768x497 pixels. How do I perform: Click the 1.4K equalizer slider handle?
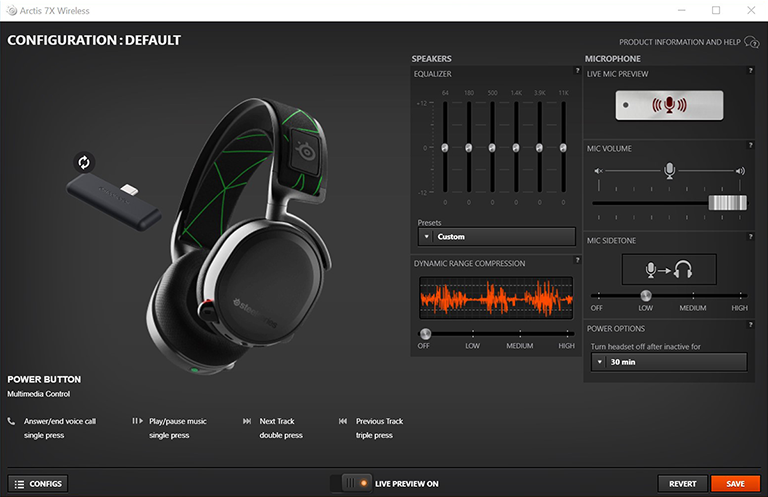click(516, 147)
